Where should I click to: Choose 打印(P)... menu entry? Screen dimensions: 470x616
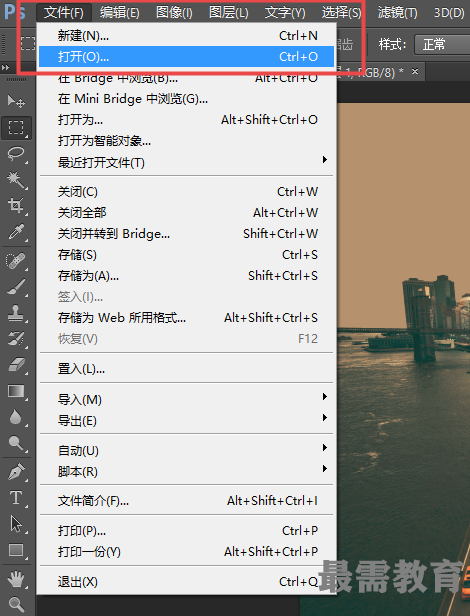point(185,531)
